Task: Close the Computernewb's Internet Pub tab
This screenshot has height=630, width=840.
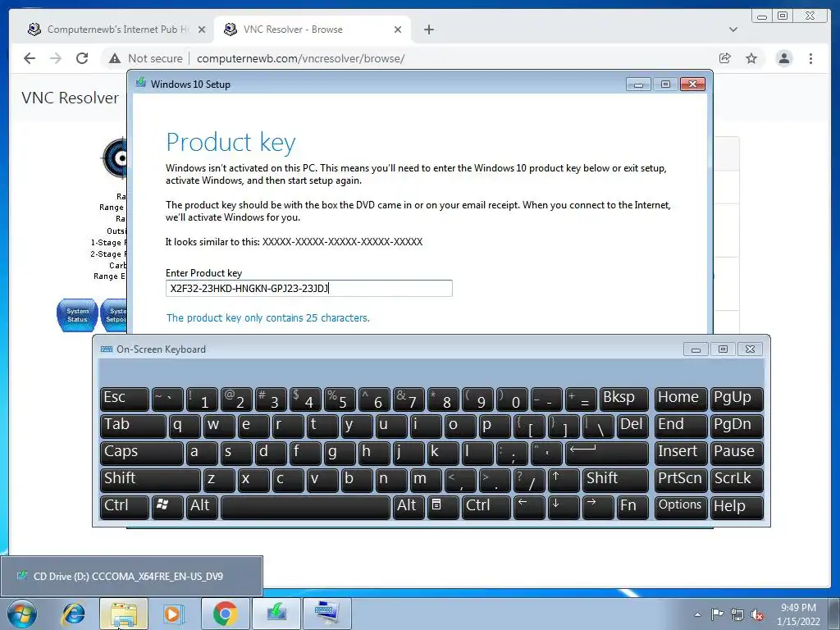Action: click(202, 30)
